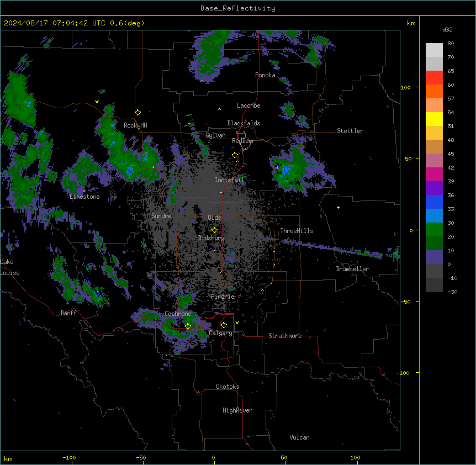The image size is (476, 465).
Task: Click the -30 value on the dBZ scale
Action: pyautogui.click(x=452, y=292)
